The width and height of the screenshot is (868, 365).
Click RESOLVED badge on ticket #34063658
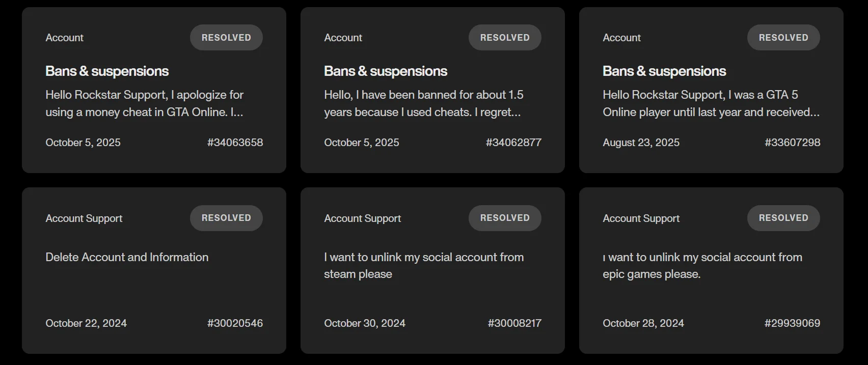point(226,38)
